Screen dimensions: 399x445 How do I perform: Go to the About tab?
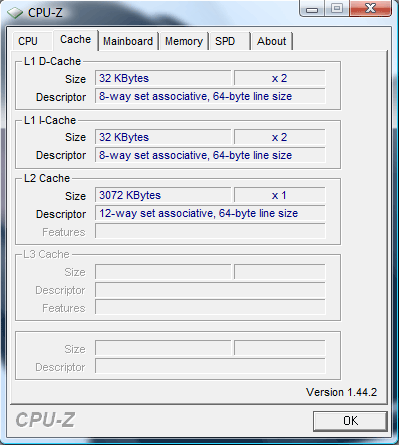point(271,41)
